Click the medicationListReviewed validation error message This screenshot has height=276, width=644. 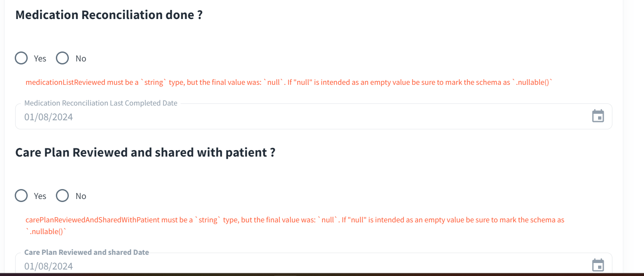(289, 83)
